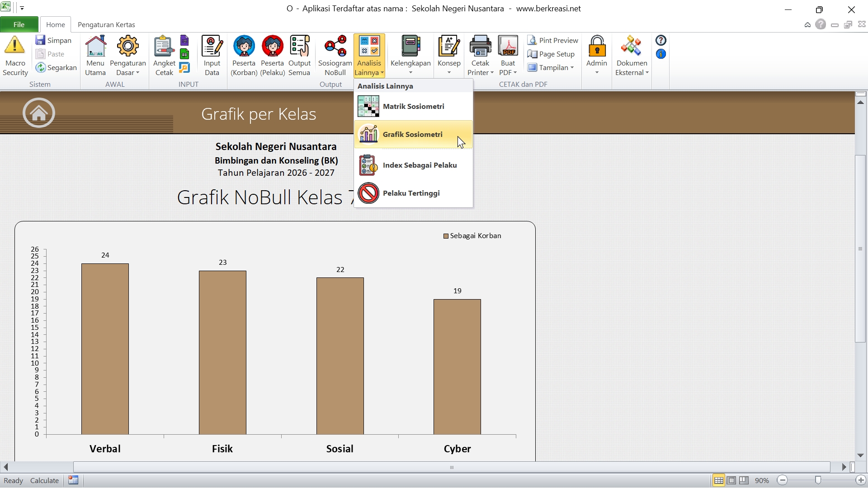Click the Macro Security warning icon
The image size is (868, 488).
pos(15,46)
